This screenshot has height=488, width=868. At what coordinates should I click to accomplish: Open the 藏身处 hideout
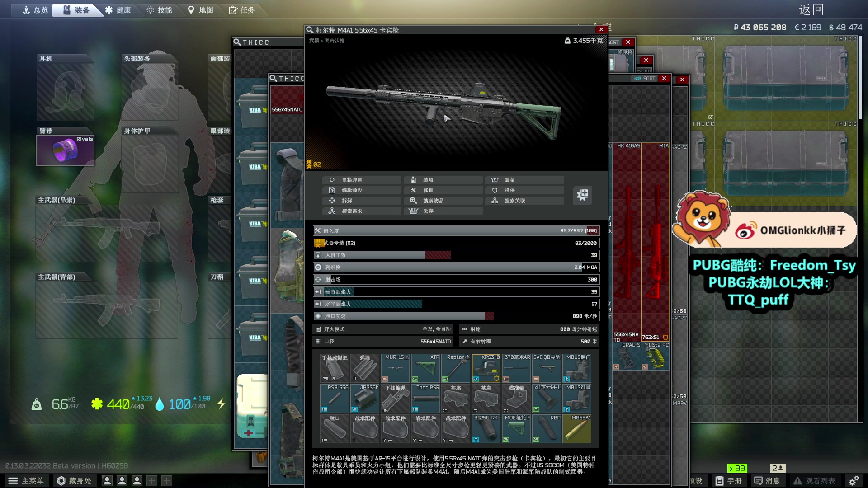tap(74, 481)
